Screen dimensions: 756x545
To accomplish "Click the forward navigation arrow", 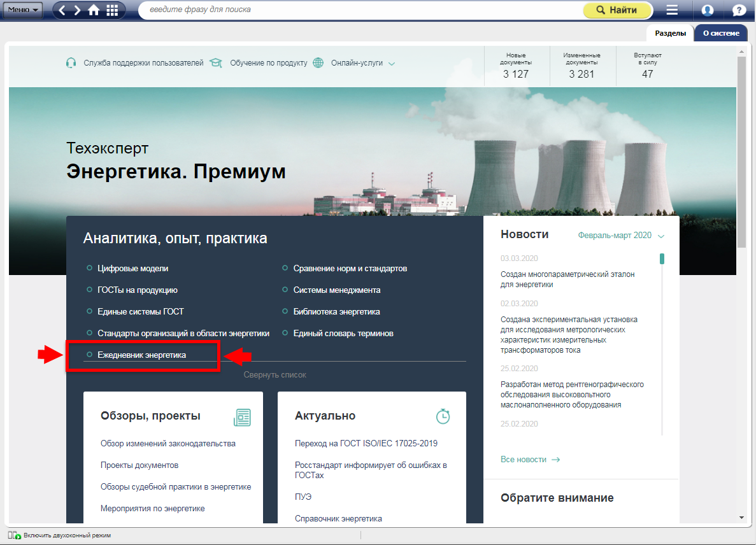I will point(78,10).
